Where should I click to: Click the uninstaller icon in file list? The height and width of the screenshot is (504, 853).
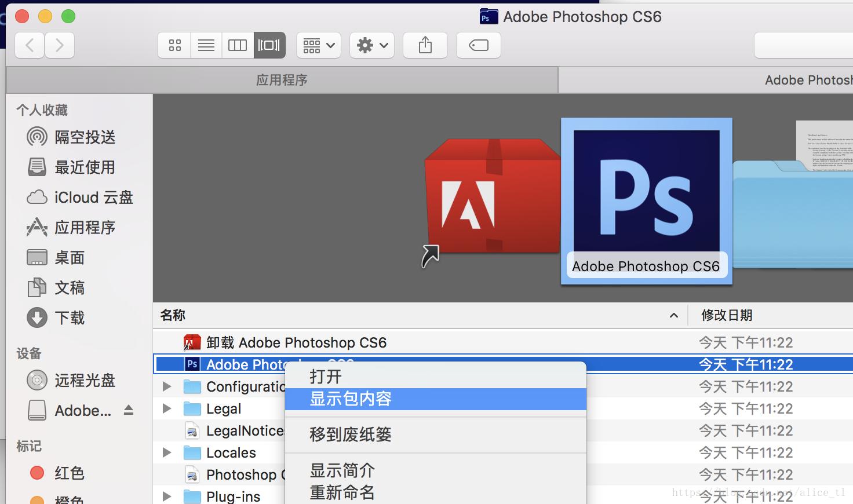[x=192, y=342]
